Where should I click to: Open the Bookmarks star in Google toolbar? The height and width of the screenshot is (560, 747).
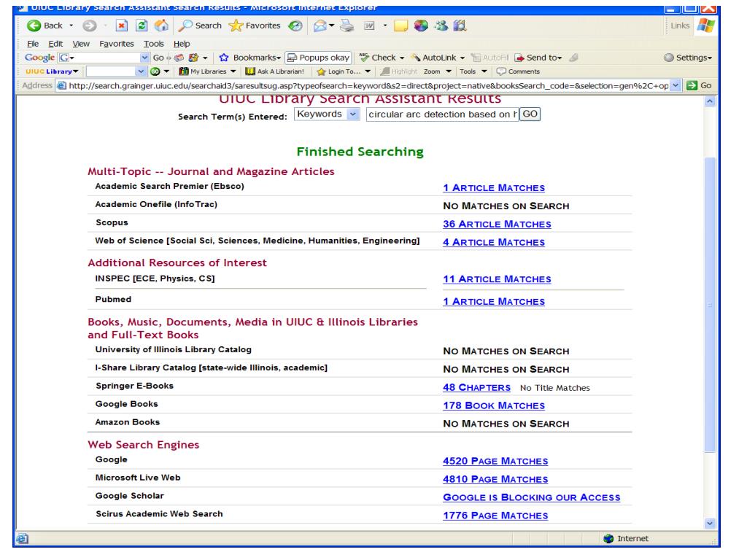[x=223, y=58]
